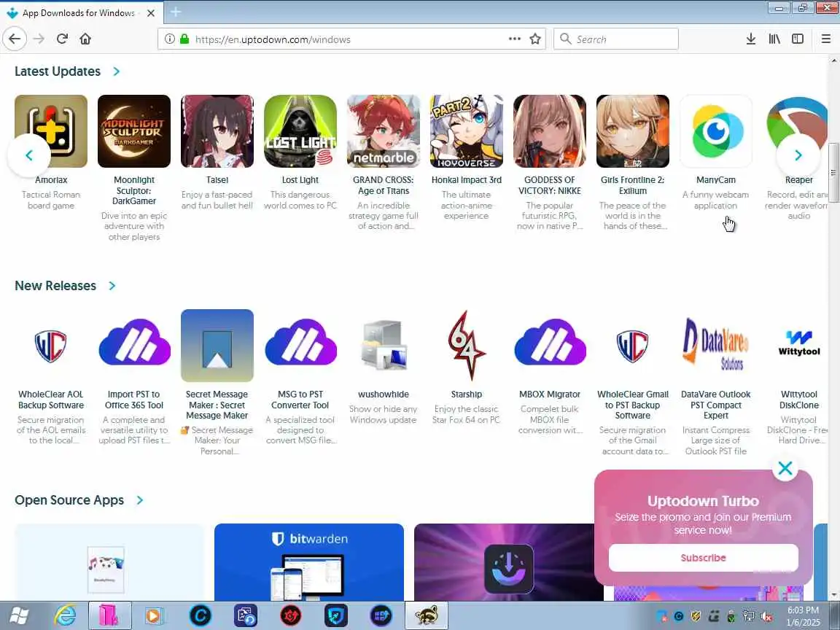
Task: Open the Starship title link
Action: 467,394
